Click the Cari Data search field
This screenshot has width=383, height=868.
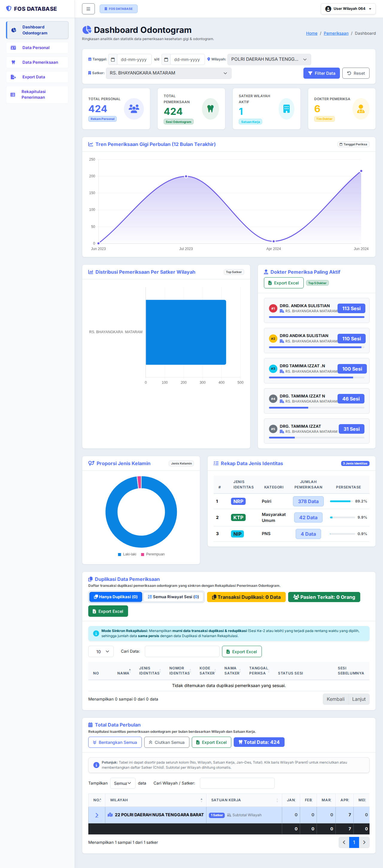(182, 651)
